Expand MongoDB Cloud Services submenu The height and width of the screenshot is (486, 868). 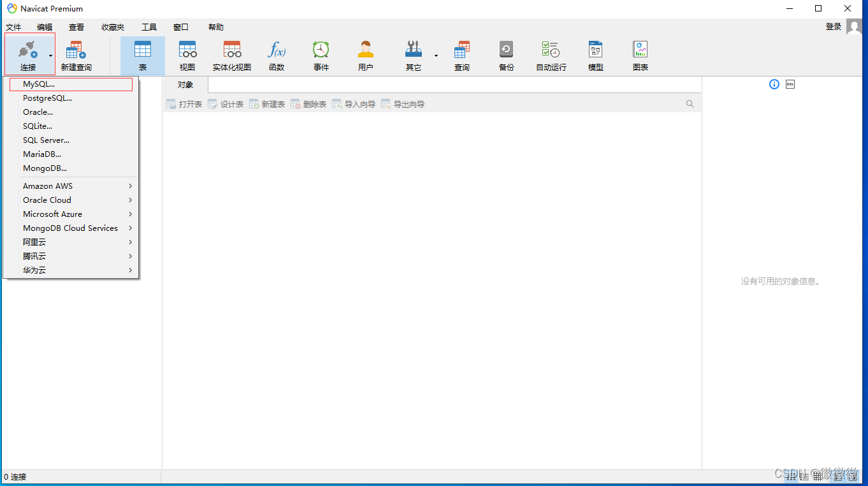point(71,228)
